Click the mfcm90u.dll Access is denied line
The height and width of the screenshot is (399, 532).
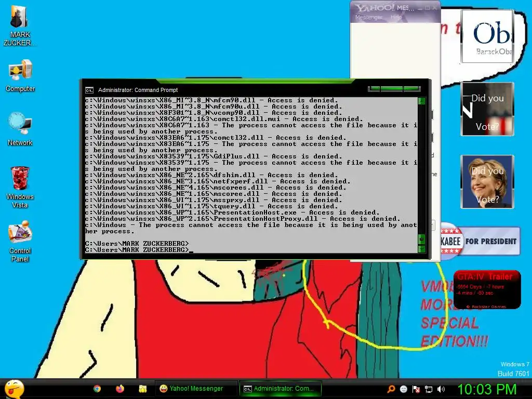coord(214,107)
